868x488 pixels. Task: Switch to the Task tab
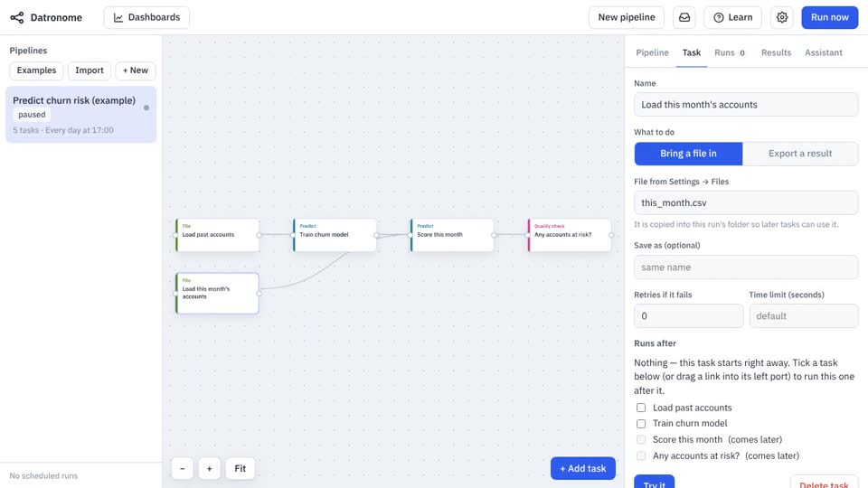point(692,52)
